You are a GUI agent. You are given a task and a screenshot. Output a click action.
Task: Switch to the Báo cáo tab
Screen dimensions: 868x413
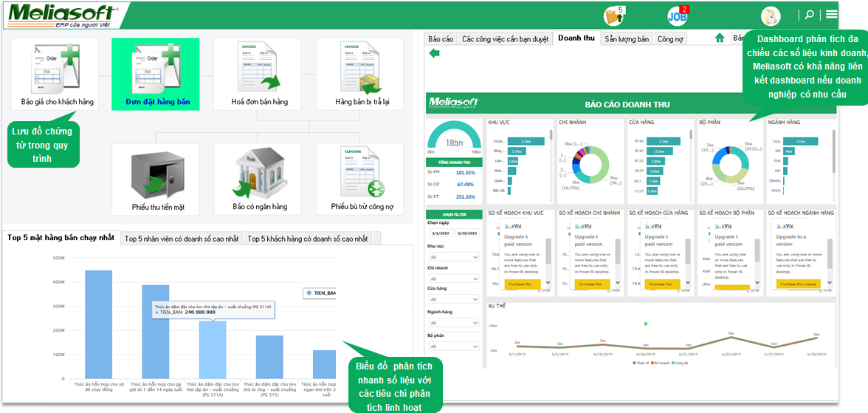441,39
